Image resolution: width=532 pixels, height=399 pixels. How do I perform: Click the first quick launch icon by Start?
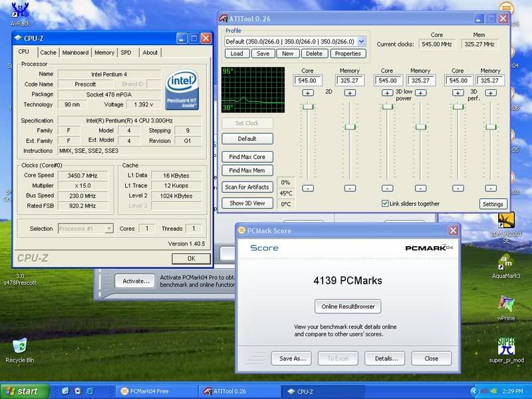tap(65, 391)
